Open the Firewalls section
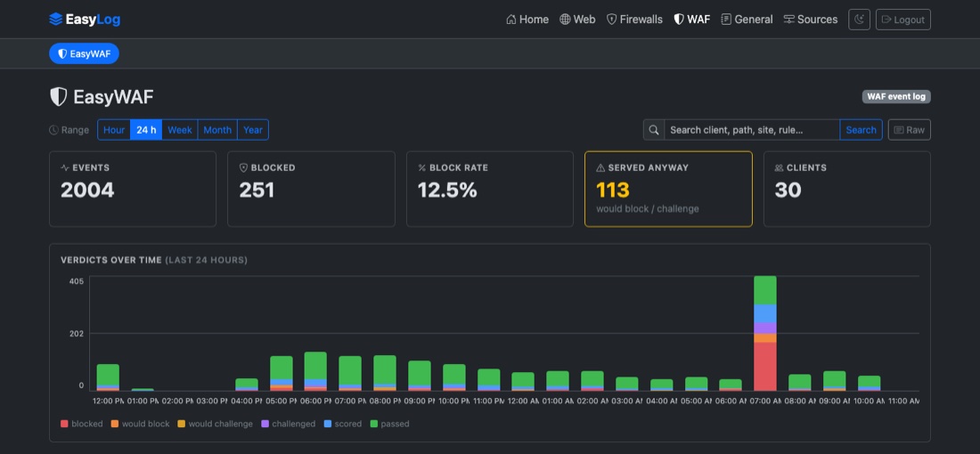Screen dimensions: 980x454 click(x=634, y=20)
